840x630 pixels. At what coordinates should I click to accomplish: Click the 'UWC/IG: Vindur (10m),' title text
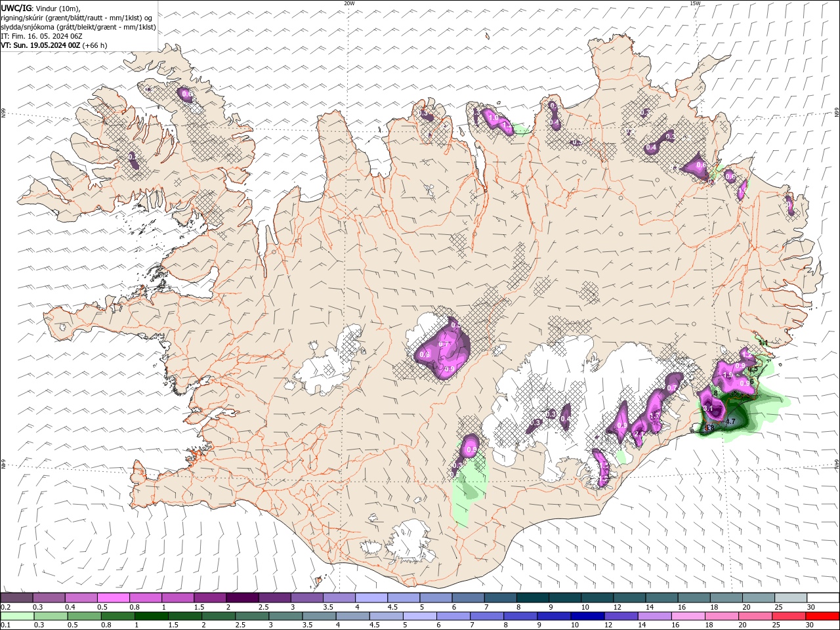(40, 8)
